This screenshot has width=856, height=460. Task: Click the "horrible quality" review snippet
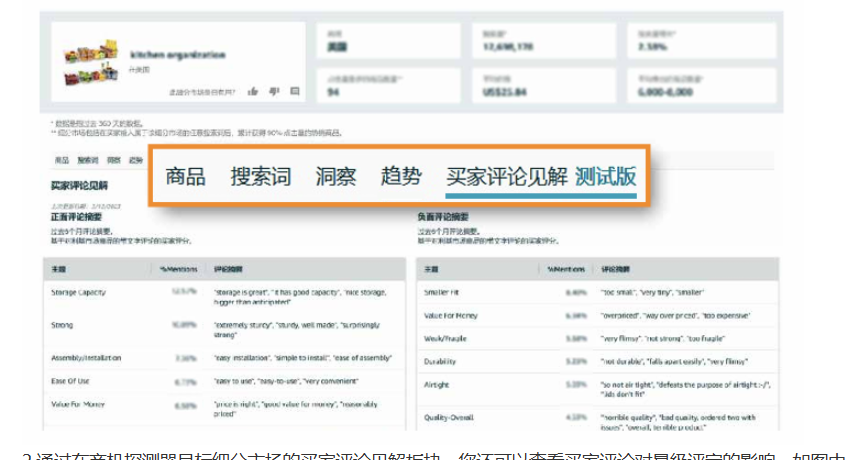point(627,417)
